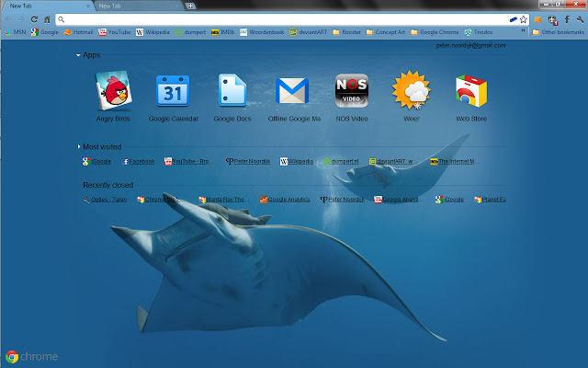Open Wikipedia under Most visited
Image resolution: width=588 pixels, height=368 pixels.
tap(297, 162)
